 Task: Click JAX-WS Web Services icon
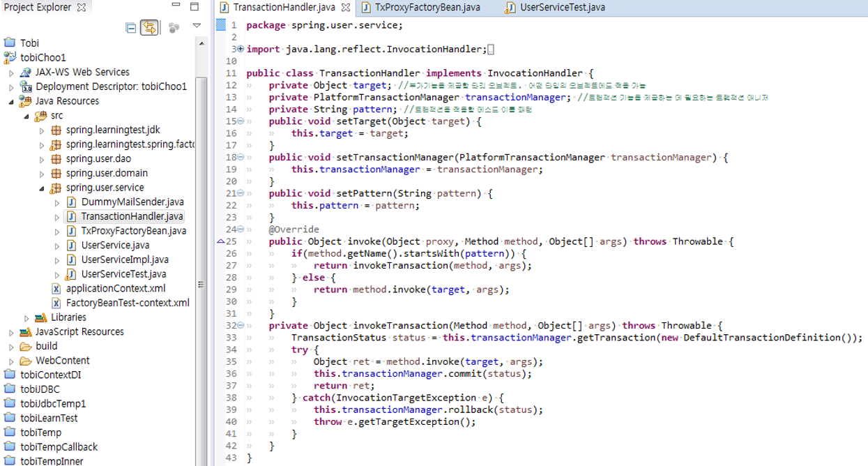(x=26, y=73)
